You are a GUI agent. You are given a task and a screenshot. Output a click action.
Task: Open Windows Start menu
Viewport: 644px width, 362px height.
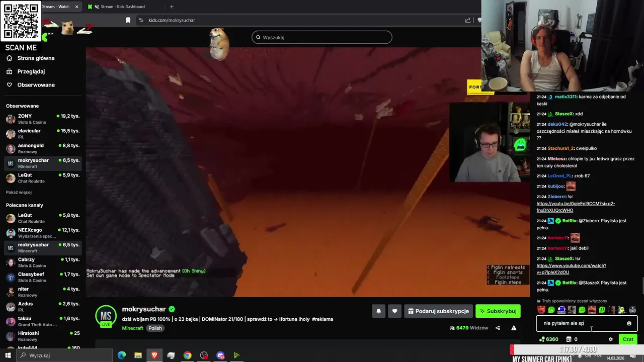pos(8,355)
